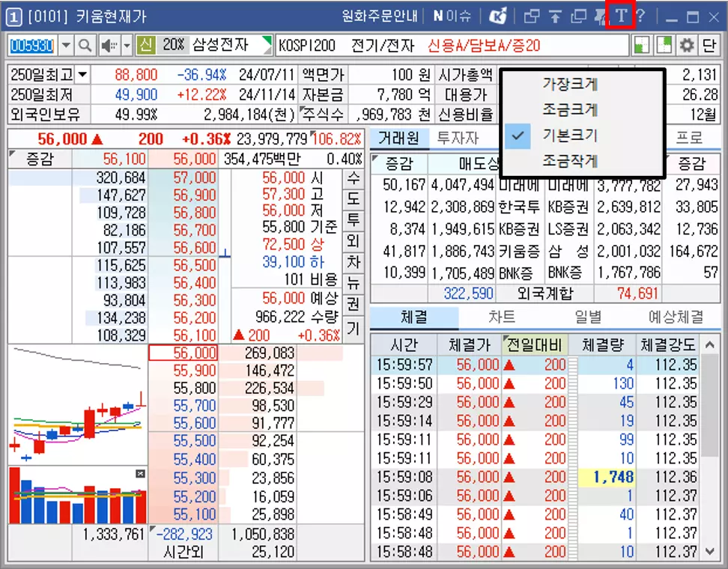Click the 외국계합 label

pyautogui.click(x=545, y=293)
